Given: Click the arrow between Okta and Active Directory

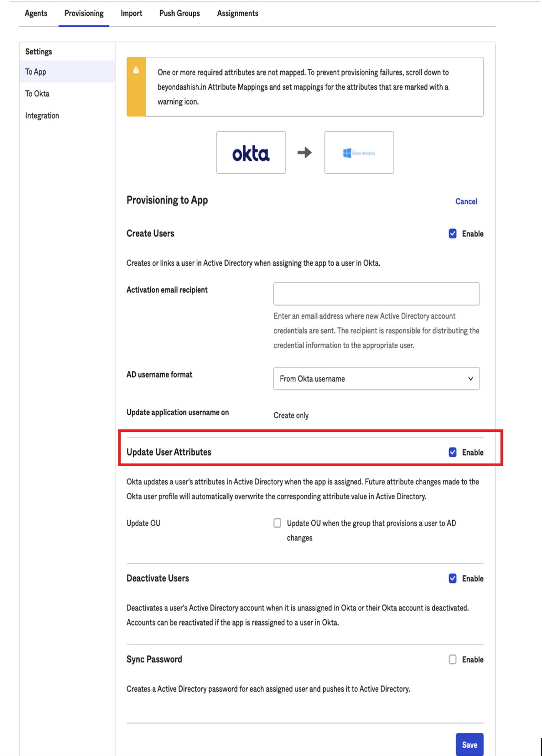Looking at the screenshot, I should (x=305, y=153).
